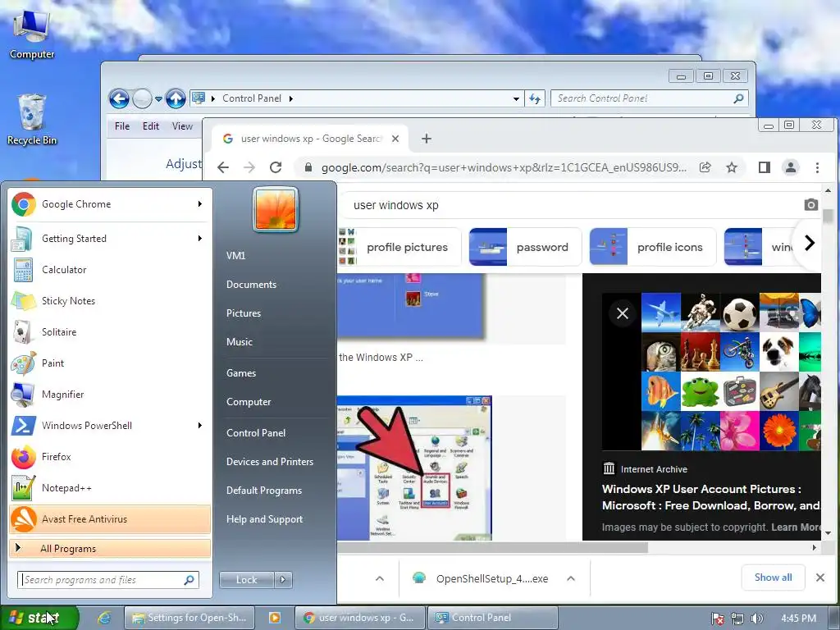Screen dimensions: 840x630
Task: Open the File menu in Control Panel
Action: 122,126
